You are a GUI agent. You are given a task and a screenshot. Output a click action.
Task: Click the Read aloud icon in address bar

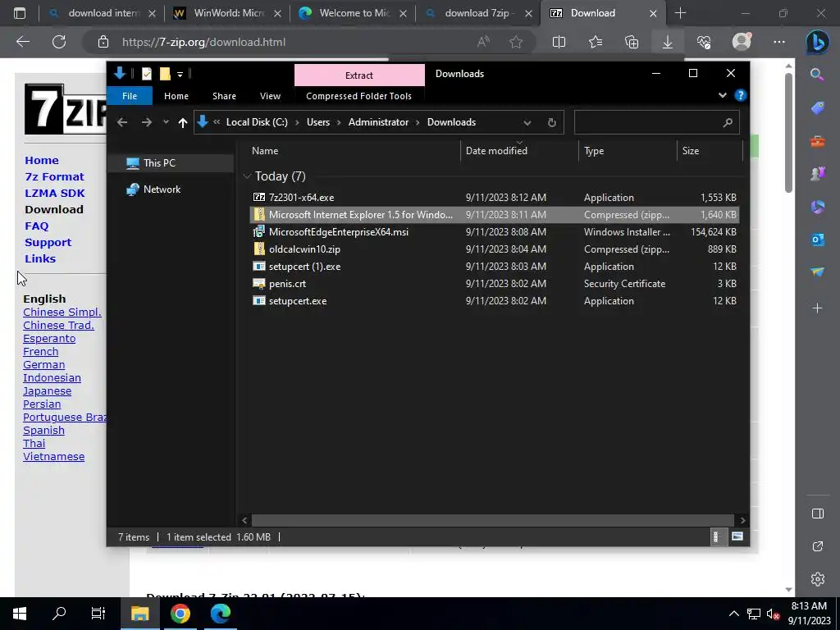point(483,42)
